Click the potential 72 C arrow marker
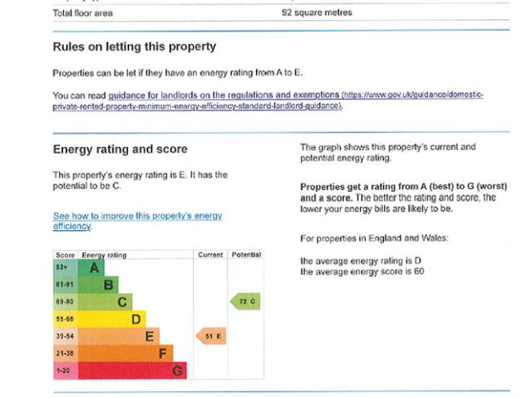 tap(246, 301)
